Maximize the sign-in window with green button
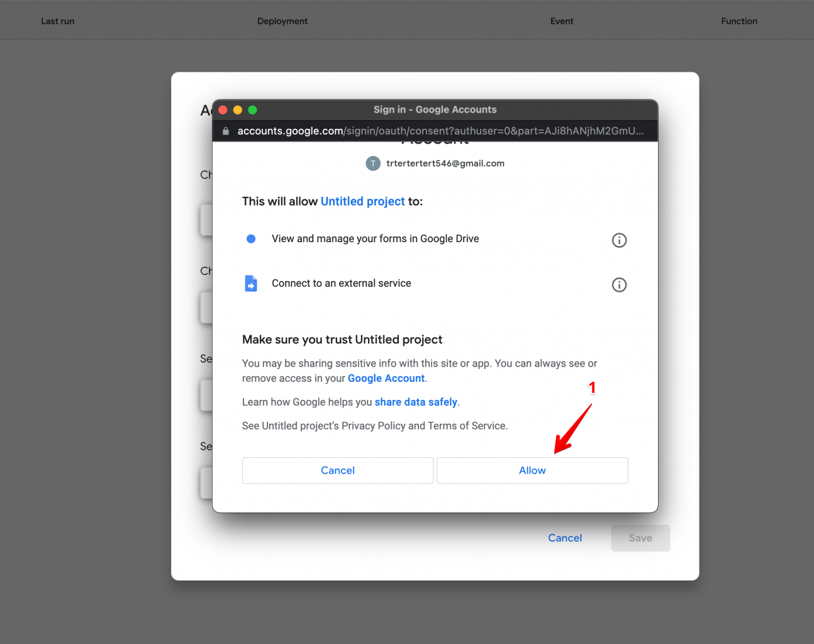This screenshot has width=814, height=644. [x=252, y=110]
